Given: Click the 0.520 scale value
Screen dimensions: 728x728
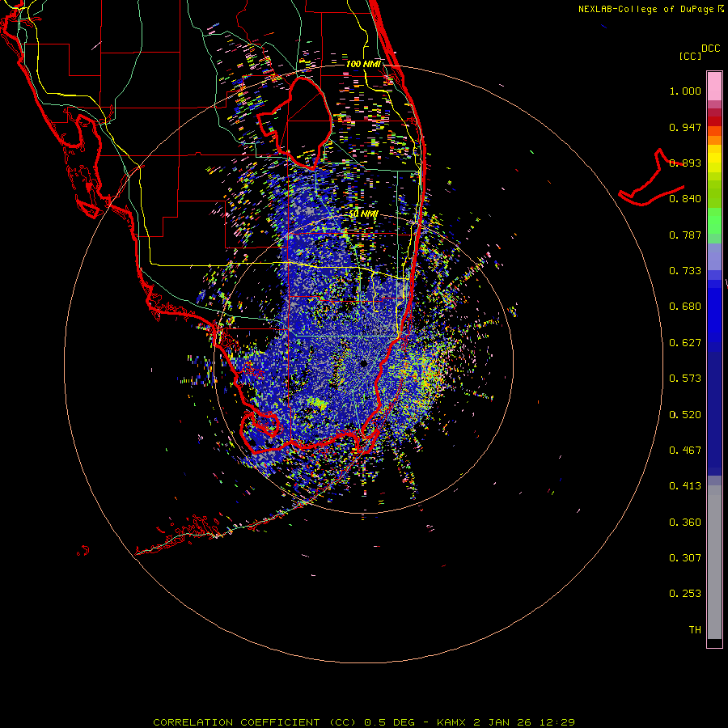Looking at the screenshot, I should tap(685, 415).
